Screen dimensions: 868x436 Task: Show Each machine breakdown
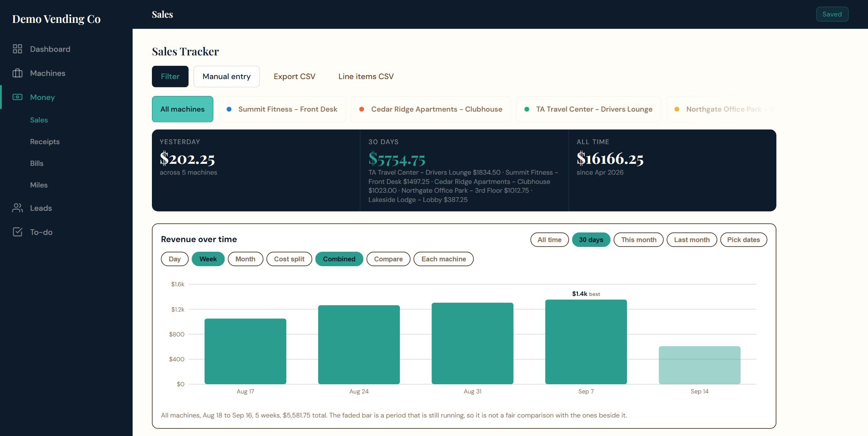(444, 259)
